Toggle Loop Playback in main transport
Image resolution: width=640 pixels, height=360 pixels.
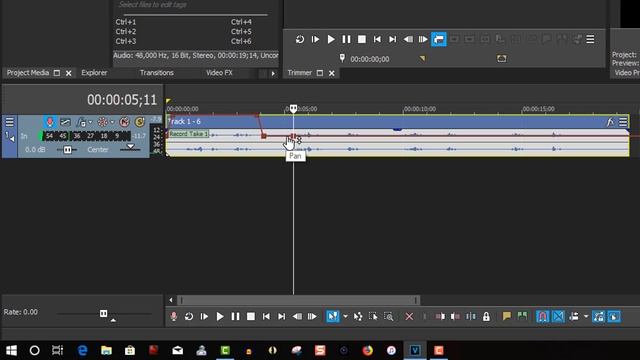click(189, 316)
